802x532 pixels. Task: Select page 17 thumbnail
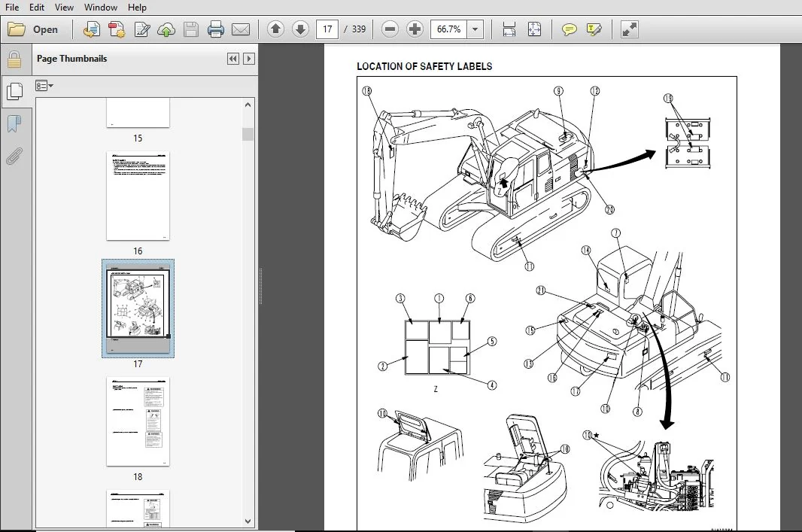(x=138, y=308)
